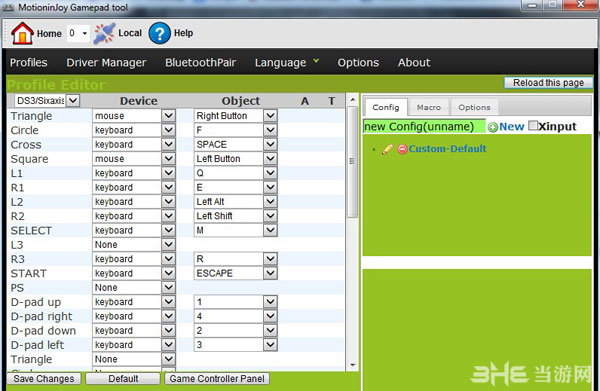Click the Default button

click(x=123, y=379)
